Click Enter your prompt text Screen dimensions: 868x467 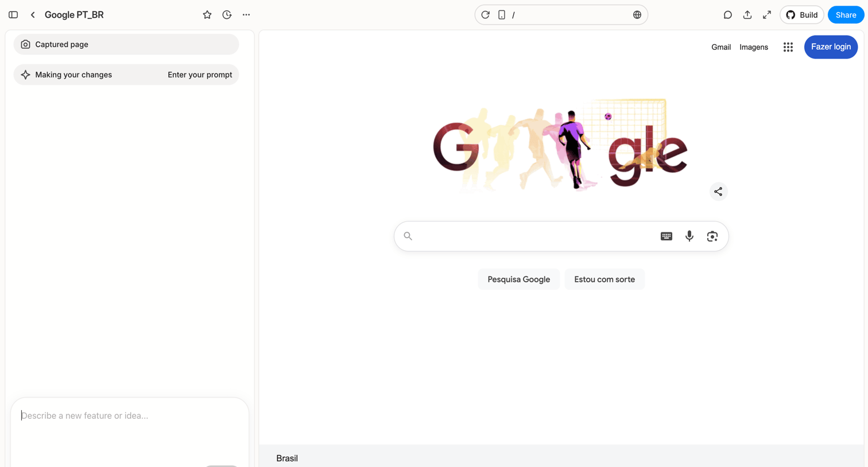tap(200, 75)
